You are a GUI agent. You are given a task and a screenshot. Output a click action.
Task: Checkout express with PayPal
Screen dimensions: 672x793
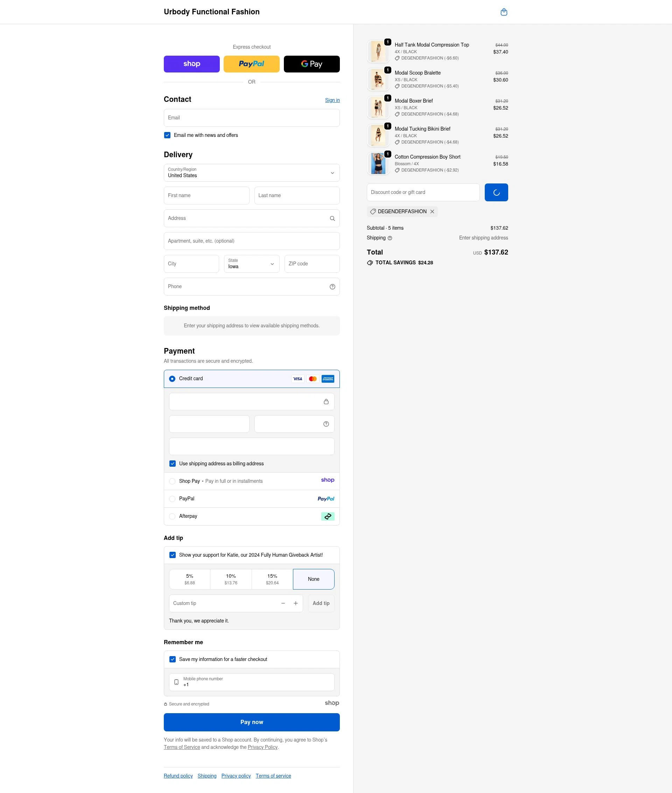coord(251,64)
